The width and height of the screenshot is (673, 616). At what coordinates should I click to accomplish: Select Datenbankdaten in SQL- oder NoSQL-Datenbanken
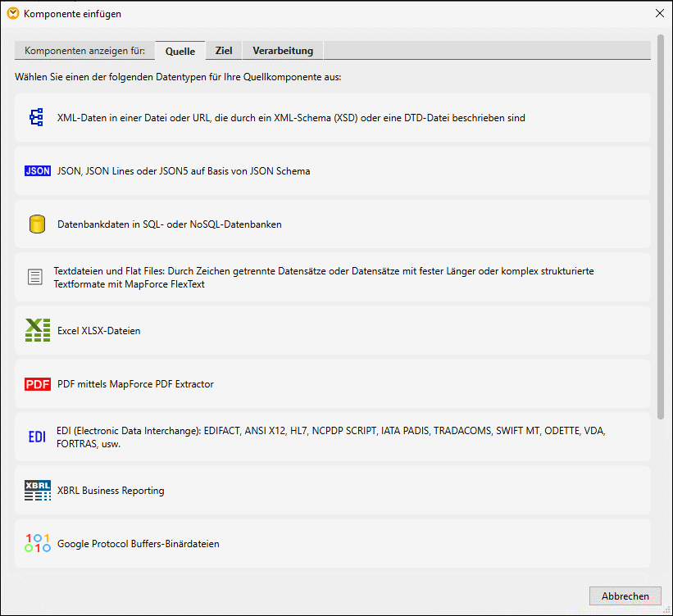(170, 224)
